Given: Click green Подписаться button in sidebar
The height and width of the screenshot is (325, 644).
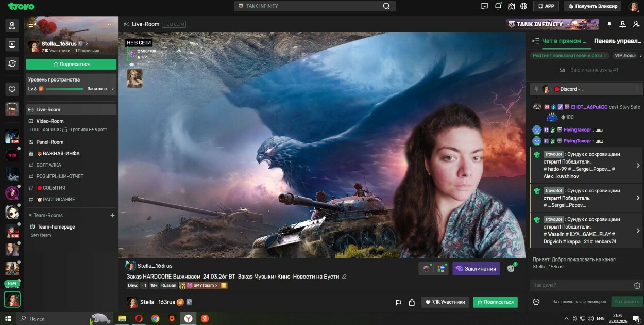Looking at the screenshot, I should [x=71, y=64].
